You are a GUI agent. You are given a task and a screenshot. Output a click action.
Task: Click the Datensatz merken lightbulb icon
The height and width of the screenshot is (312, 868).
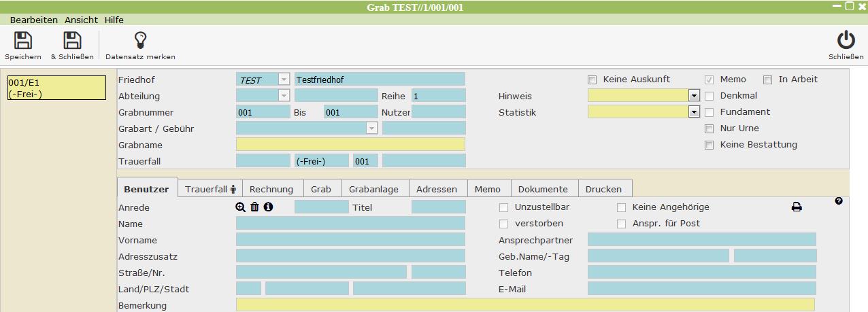pos(140,41)
